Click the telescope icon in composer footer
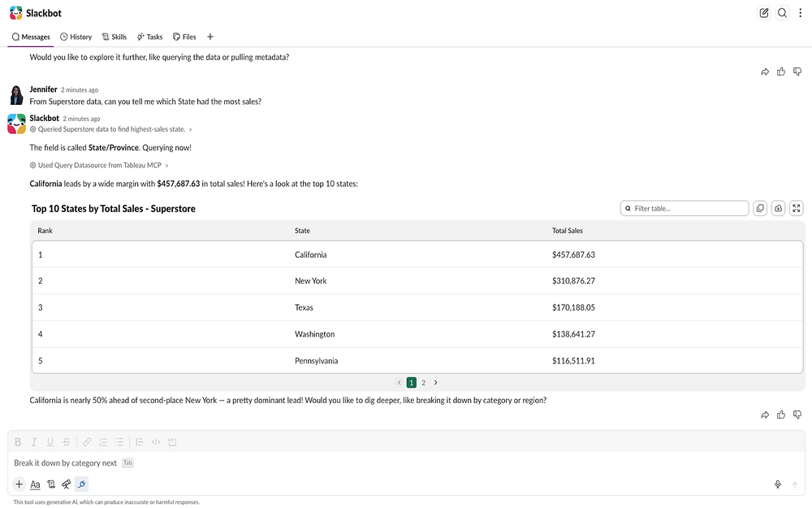 point(67,484)
